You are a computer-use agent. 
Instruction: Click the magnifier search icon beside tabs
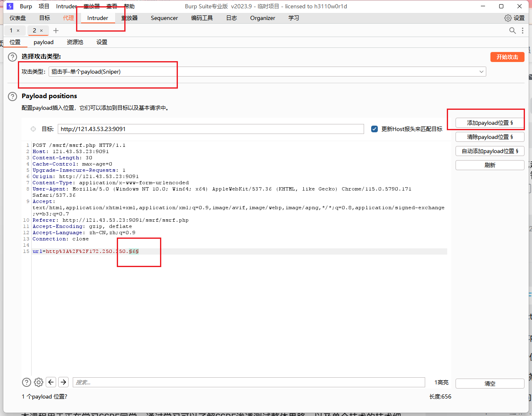[512, 30]
